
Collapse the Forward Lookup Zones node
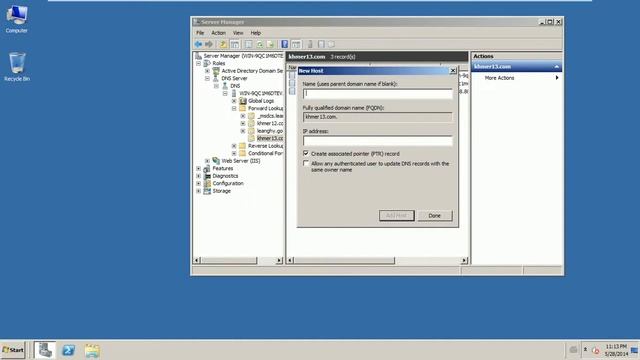coord(234,109)
